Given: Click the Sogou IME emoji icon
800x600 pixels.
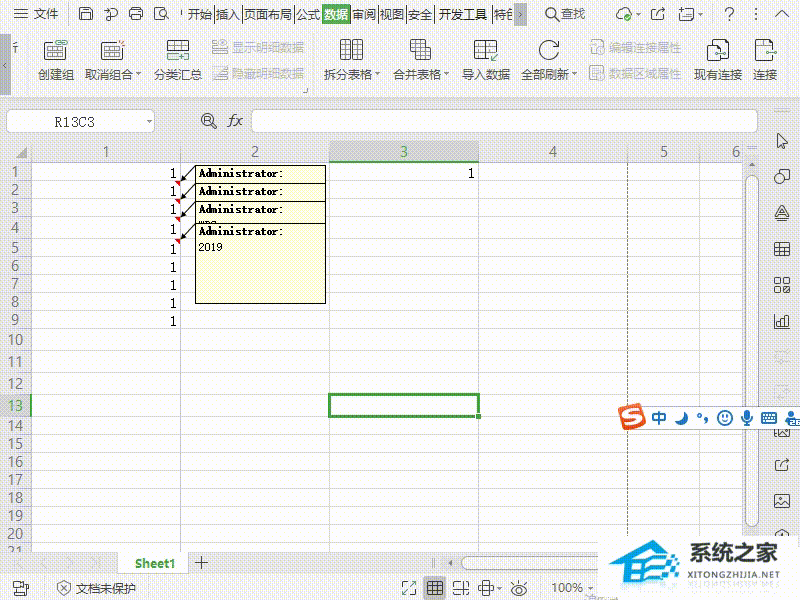Looking at the screenshot, I should [x=724, y=418].
